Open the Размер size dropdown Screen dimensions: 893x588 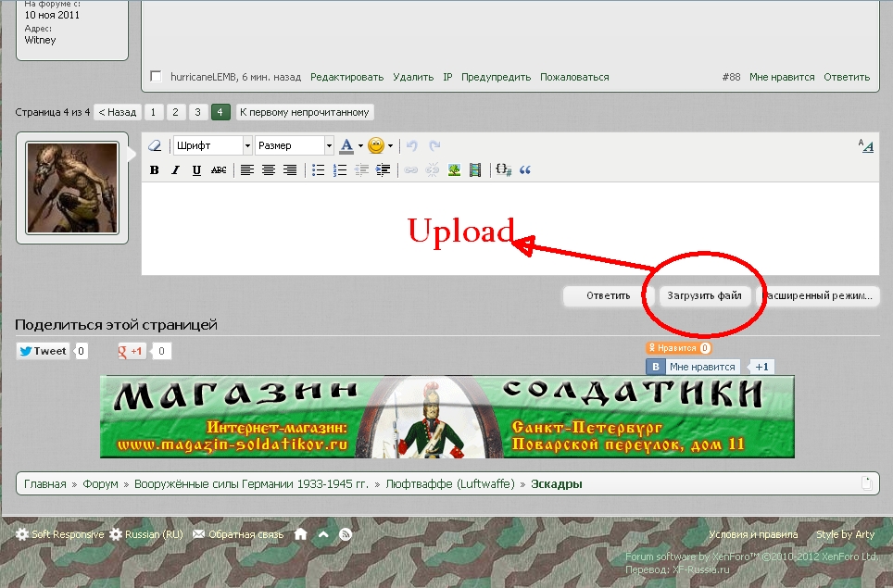point(295,145)
